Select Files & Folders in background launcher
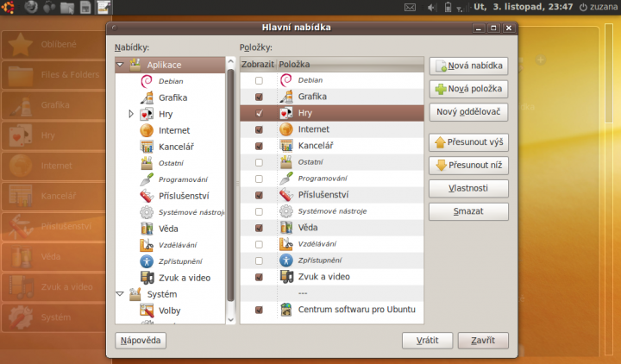This screenshot has width=621, height=364. tap(53, 74)
